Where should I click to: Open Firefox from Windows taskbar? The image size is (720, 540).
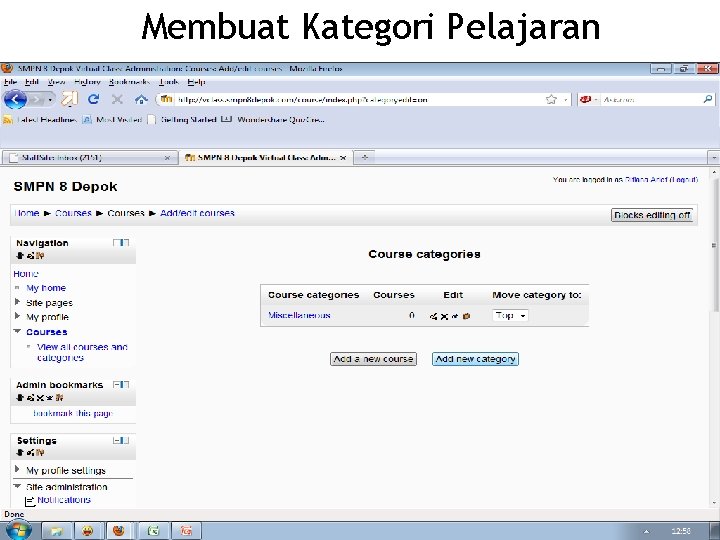(119, 530)
